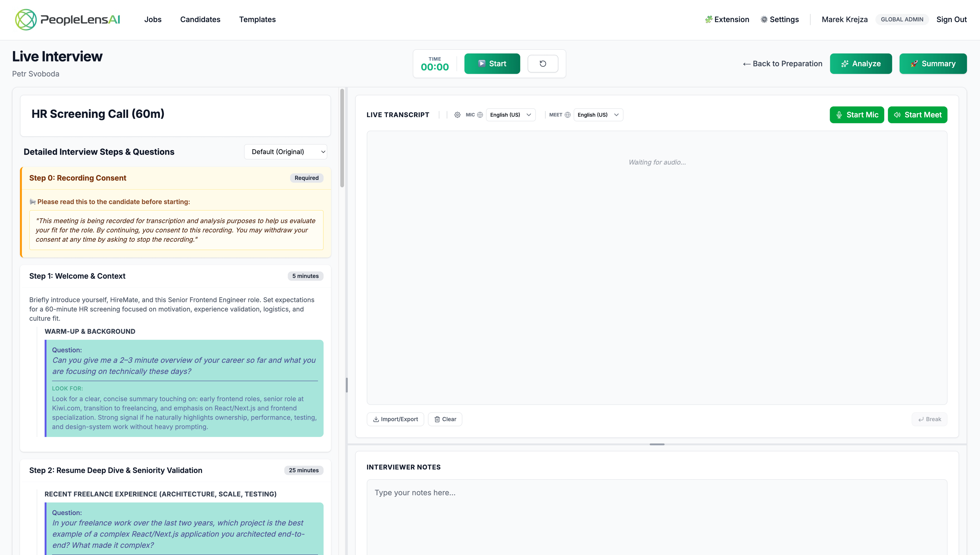
Task: Navigate to the Candidates page
Action: pyautogui.click(x=200, y=19)
